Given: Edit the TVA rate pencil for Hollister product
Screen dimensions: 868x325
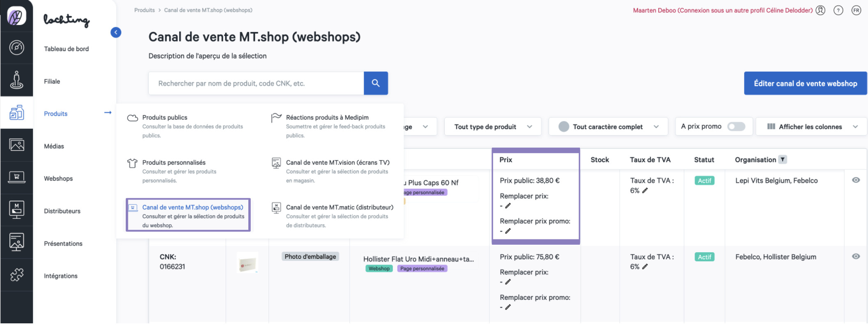Looking at the screenshot, I should click(x=645, y=267).
